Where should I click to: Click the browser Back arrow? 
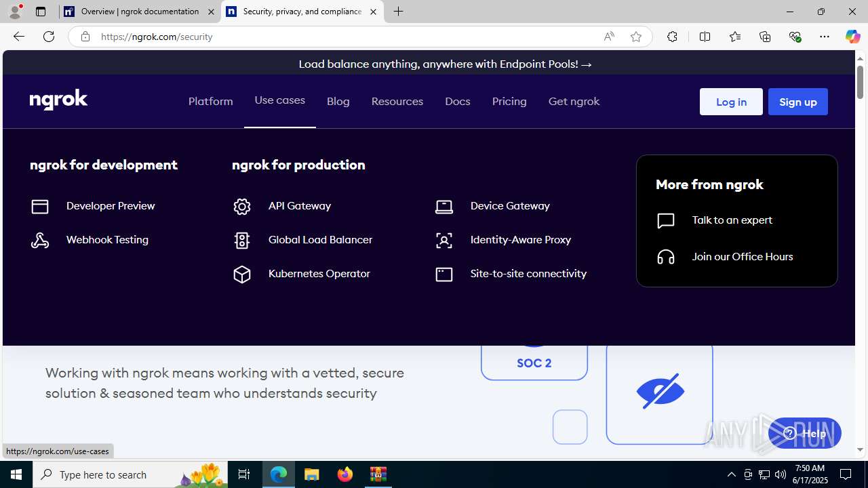pyautogui.click(x=18, y=37)
